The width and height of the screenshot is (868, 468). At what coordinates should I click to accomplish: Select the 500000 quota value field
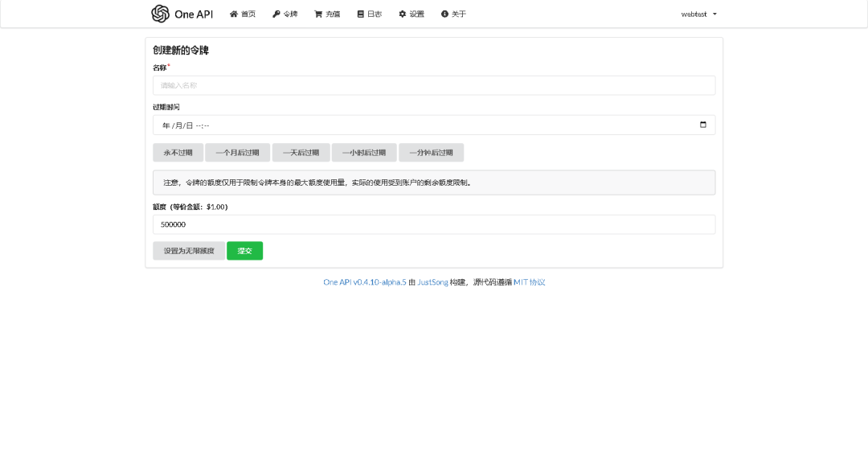click(x=434, y=224)
